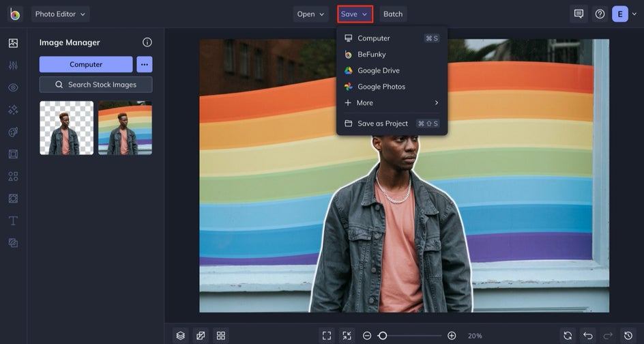The image size is (644, 344).
Task: Choose Google Drive in the Save menu
Action: (392, 70)
